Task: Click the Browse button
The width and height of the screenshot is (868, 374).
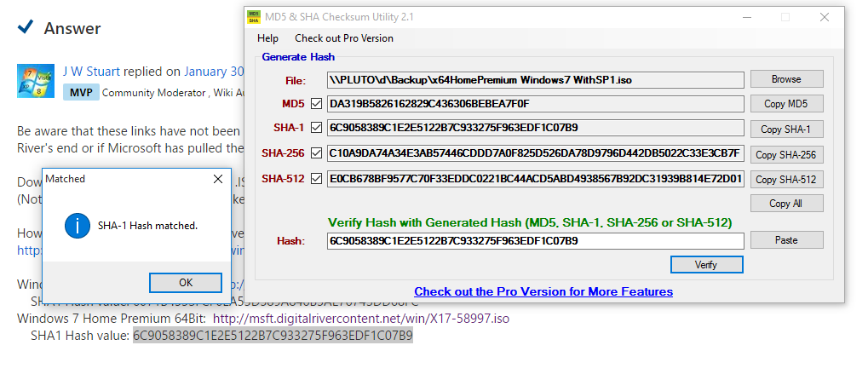Action: pyautogui.click(x=786, y=79)
